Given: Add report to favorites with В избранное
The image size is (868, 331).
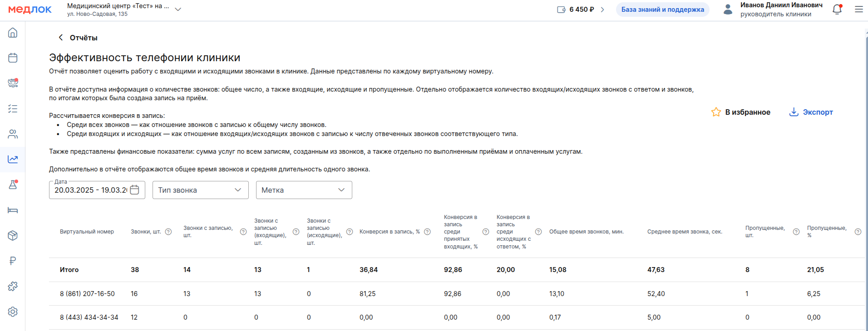Looking at the screenshot, I should click(741, 112).
